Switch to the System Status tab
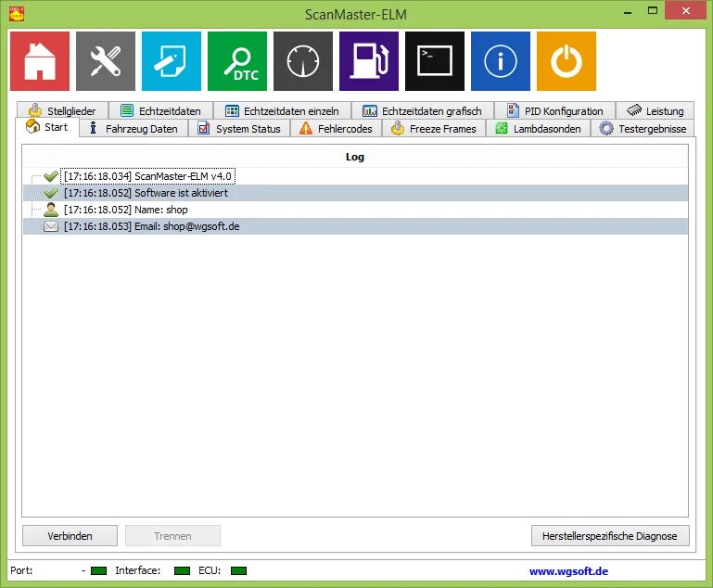This screenshot has height=588, width=713. coord(239,129)
